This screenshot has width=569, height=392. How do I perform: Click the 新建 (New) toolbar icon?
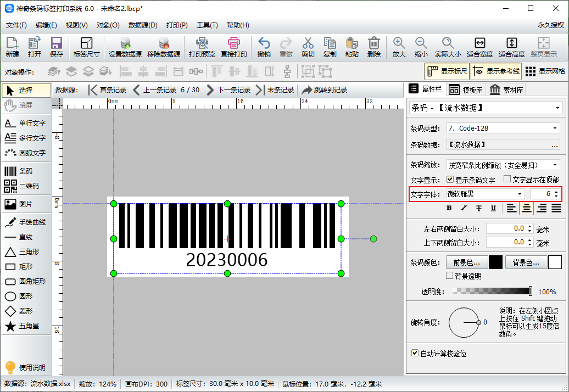click(12, 47)
